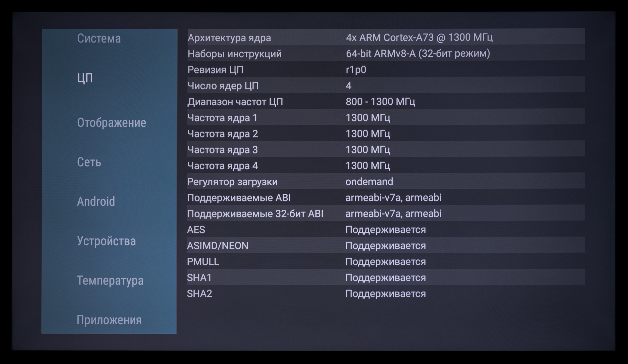Image resolution: width=628 pixels, height=364 pixels.
Task: Select the Частота ядра 1 row
Action: click(386, 118)
